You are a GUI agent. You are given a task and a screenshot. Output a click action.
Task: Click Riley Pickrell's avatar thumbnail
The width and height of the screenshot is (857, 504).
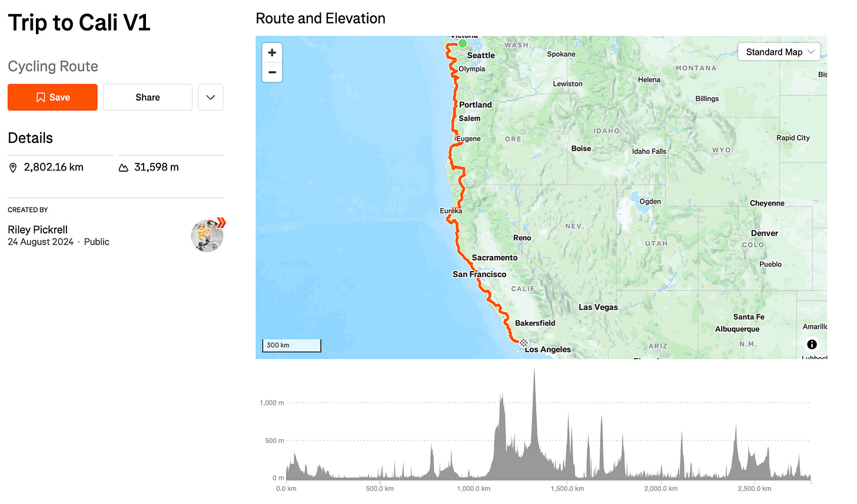(207, 236)
